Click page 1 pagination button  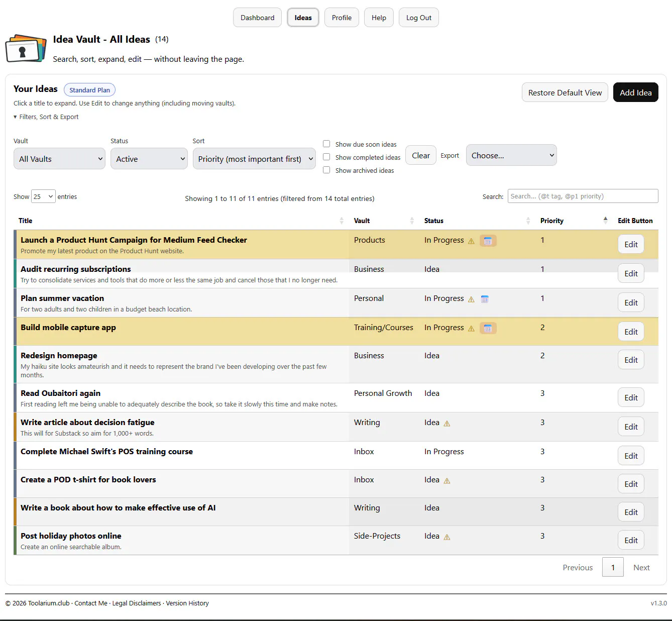pos(613,567)
